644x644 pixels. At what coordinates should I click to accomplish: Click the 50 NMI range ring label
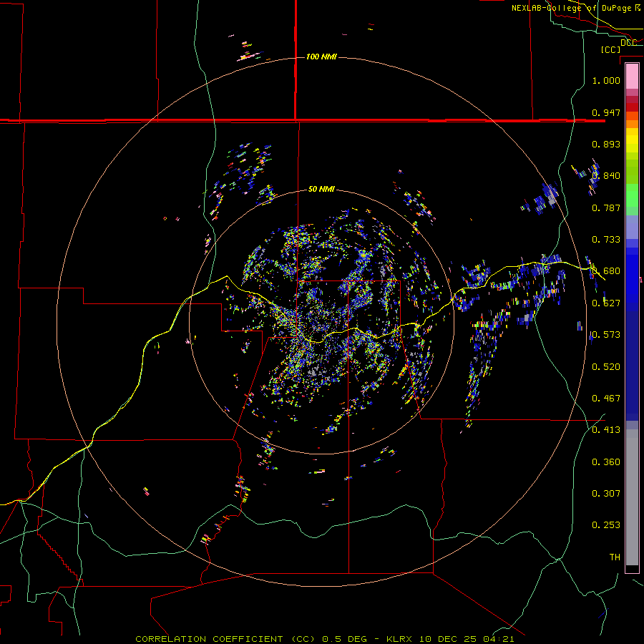(321, 189)
